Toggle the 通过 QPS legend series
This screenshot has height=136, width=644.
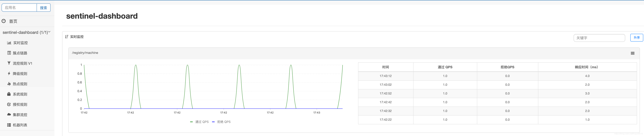click(x=199, y=122)
